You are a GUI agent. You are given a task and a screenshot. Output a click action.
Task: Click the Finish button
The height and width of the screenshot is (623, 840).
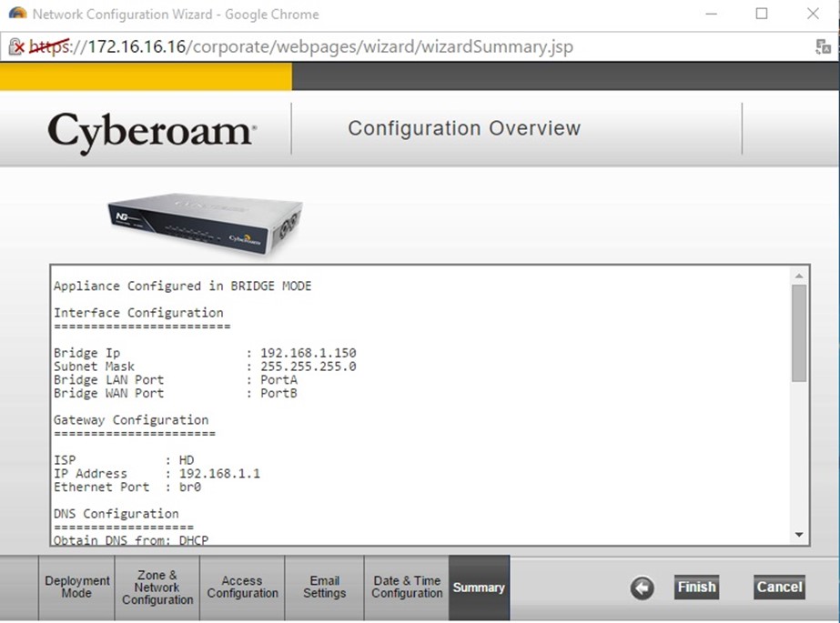696,588
